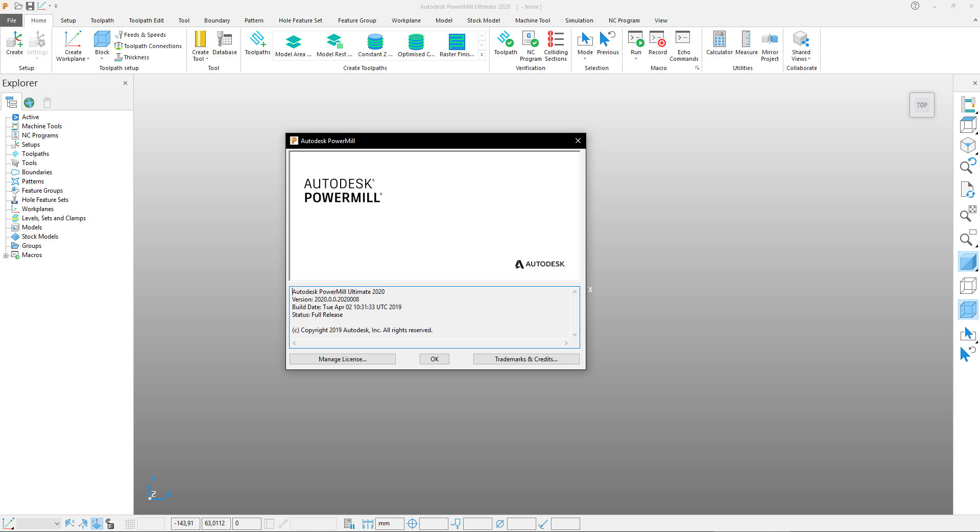Expand the Macros tree node
The width and height of the screenshot is (980, 532).
(6, 255)
